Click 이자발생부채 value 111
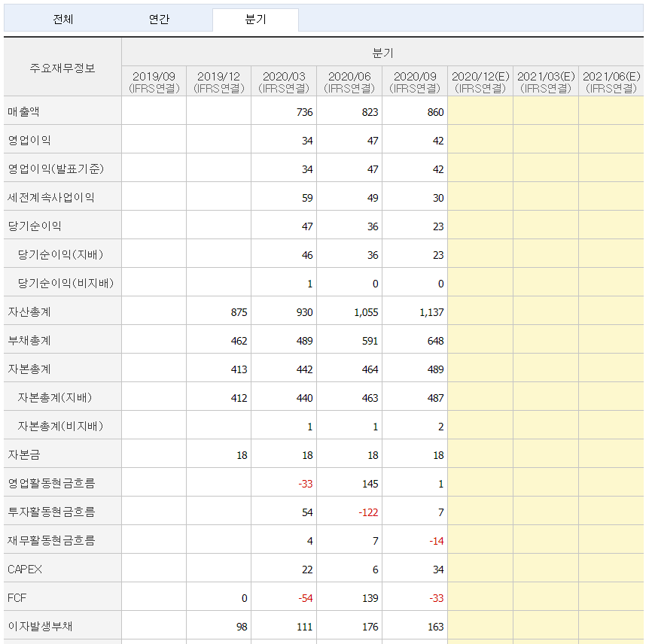652x644 pixels. pos(305,627)
